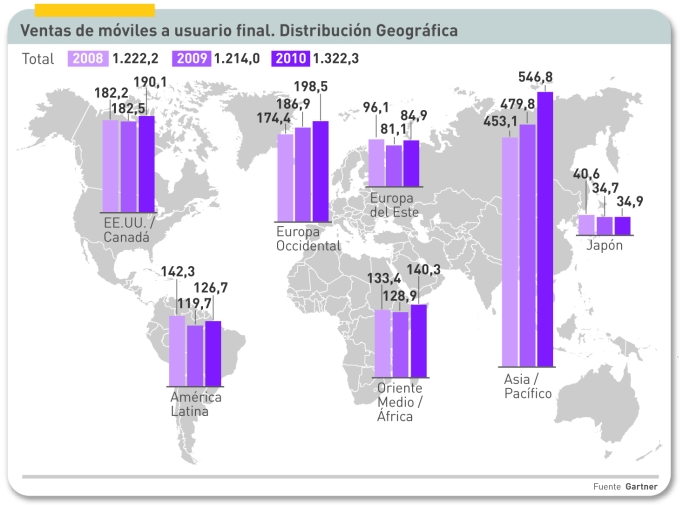Click the 2008 bar for Asia / Pacífico
This screenshot has height=505, width=680.
(x=510, y=252)
